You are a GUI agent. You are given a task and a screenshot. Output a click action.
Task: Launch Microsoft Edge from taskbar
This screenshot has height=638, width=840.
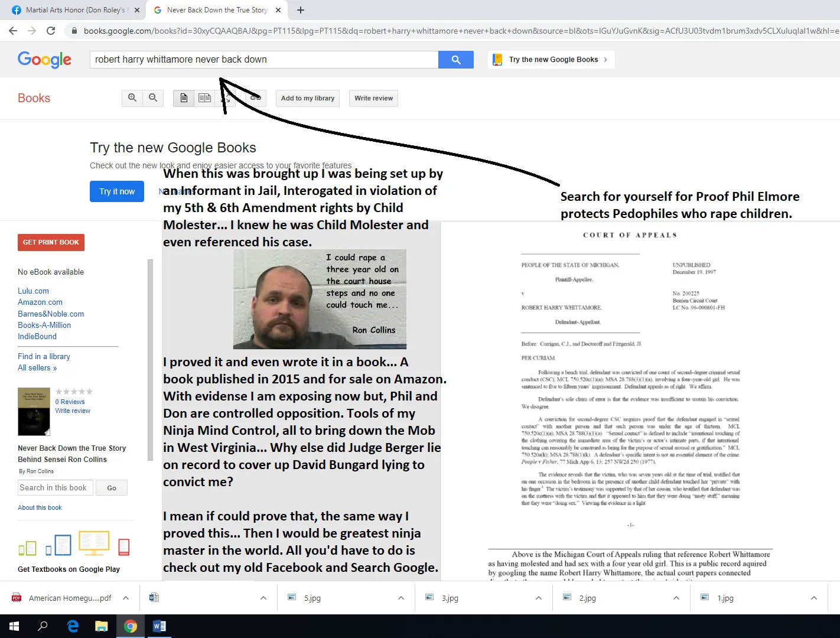73,626
